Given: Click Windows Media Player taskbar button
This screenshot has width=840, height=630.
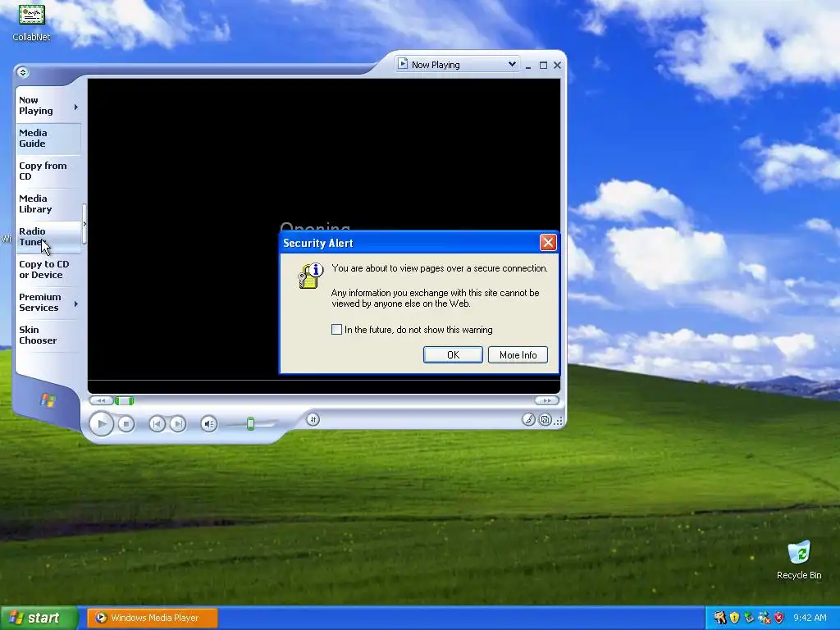Looking at the screenshot, I should [153, 618].
